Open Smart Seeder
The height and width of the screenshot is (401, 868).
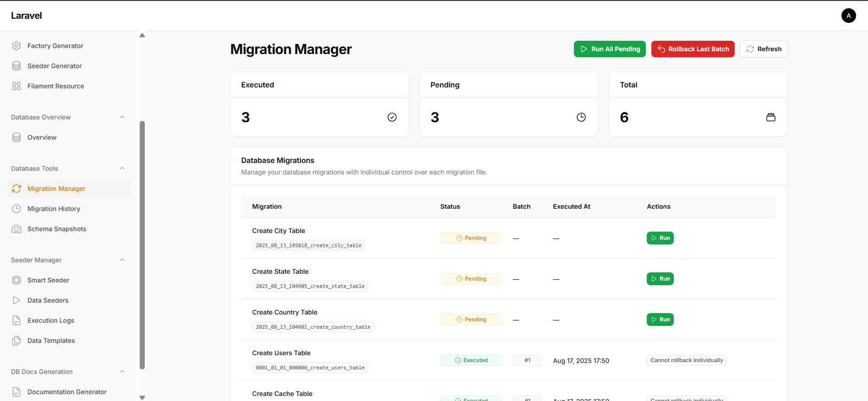click(69, 280)
